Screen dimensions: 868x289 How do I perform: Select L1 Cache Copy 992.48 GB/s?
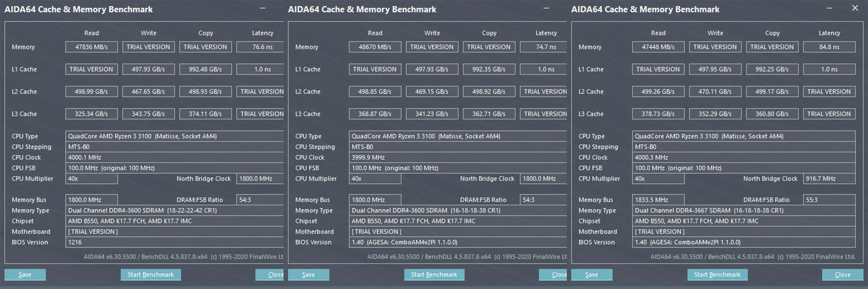click(205, 69)
